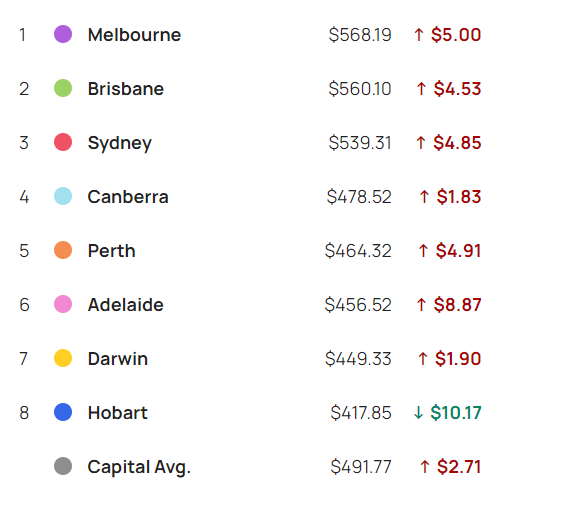Viewport: 576px width, 506px height.
Task: Open the Sydney row label
Action: click(x=120, y=143)
